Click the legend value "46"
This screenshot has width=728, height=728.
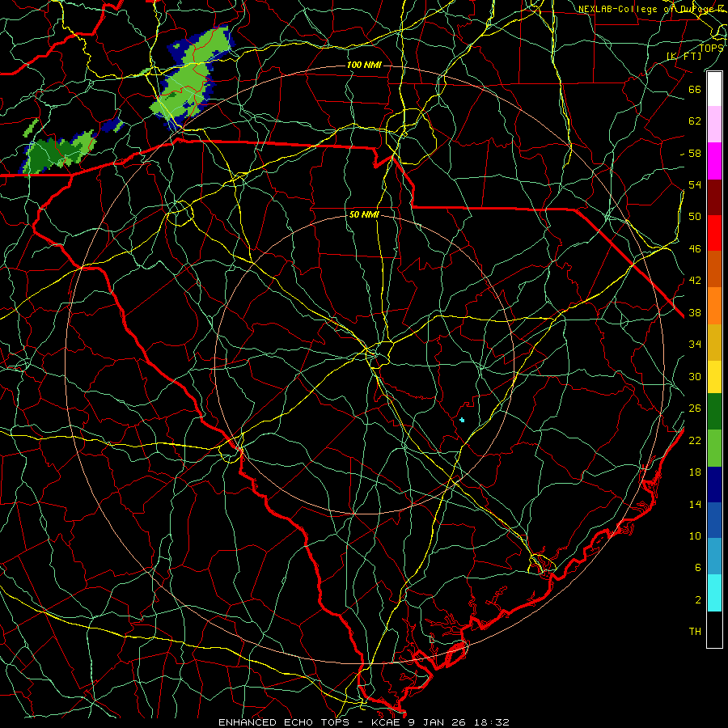click(x=695, y=249)
